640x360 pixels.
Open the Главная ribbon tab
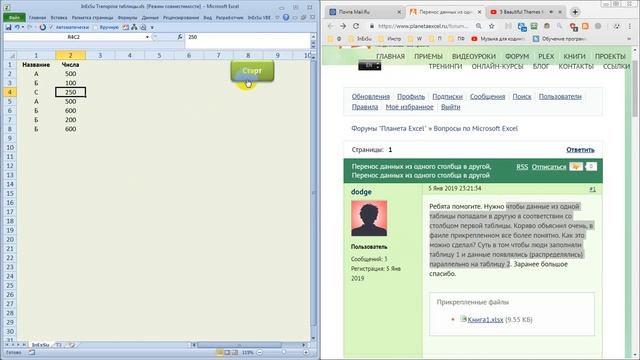37,18
